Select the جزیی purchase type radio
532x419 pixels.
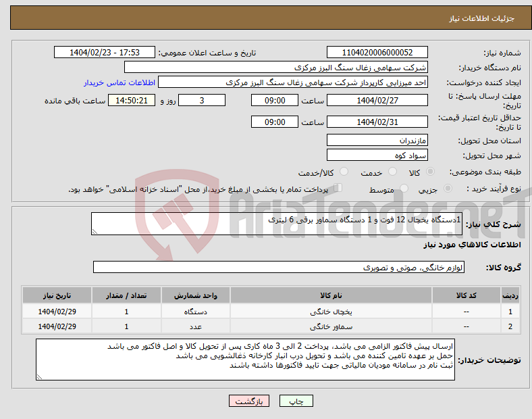pyautogui.click(x=448, y=189)
